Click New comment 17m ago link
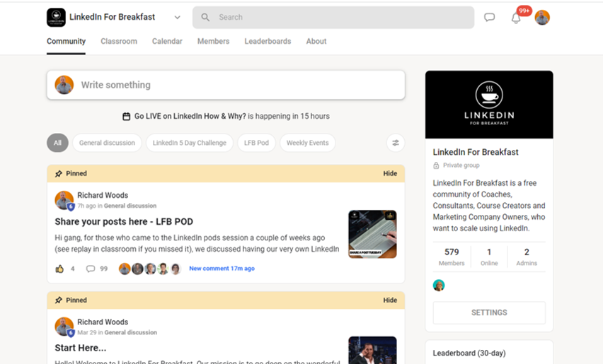The height and width of the screenshot is (364, 603). [x=222, y=269]
